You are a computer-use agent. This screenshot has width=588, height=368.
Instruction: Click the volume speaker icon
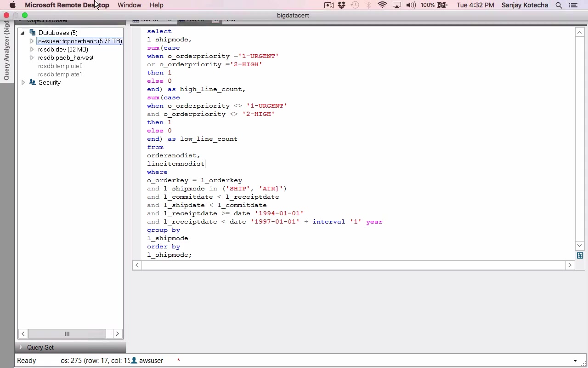411,5
